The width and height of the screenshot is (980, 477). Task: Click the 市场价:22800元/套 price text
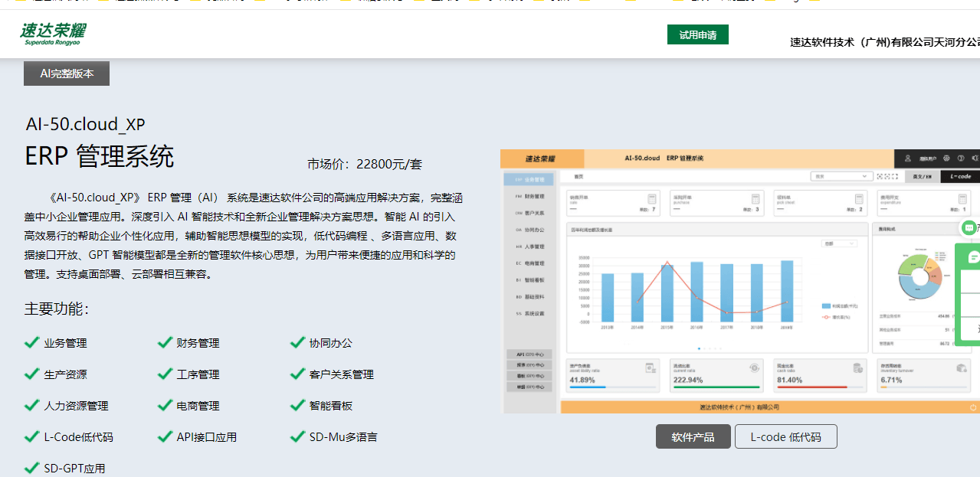pyautogui.click(x=365, y=164)
